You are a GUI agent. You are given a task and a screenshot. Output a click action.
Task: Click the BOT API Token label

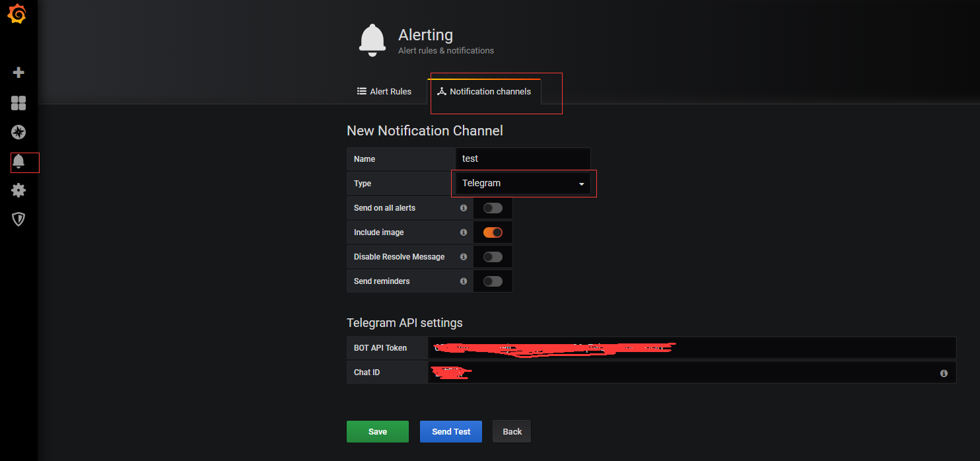coord(380,348)
